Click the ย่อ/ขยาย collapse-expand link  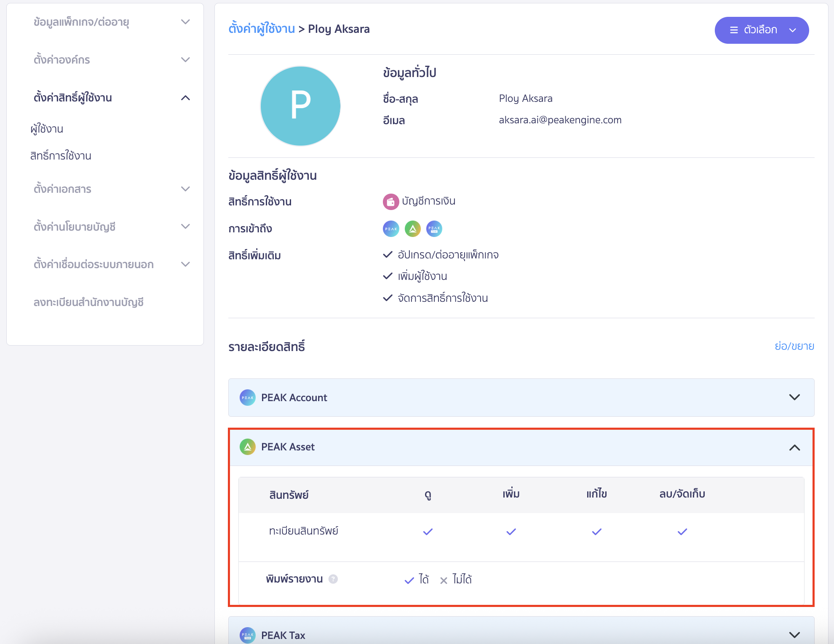click(x=794, y=346)
